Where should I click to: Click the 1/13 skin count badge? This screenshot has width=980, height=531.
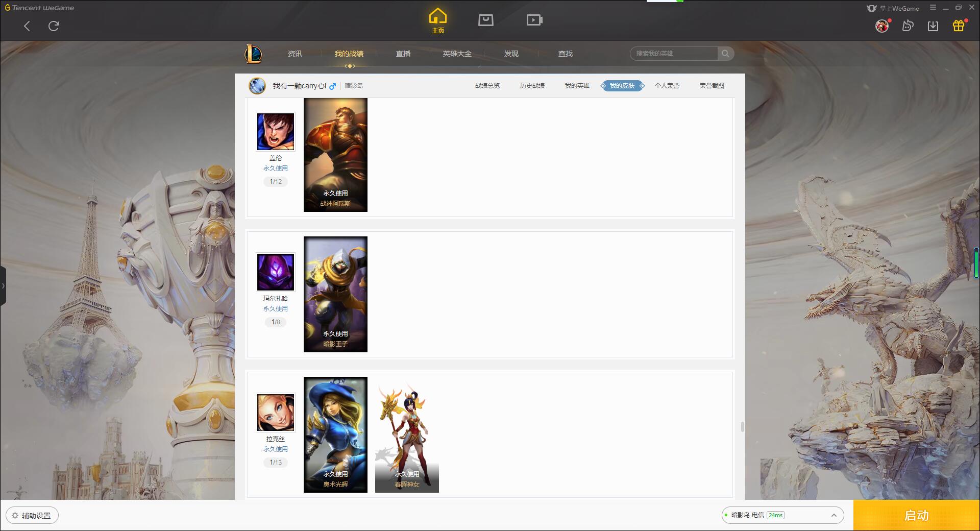[x=276, y=463]
